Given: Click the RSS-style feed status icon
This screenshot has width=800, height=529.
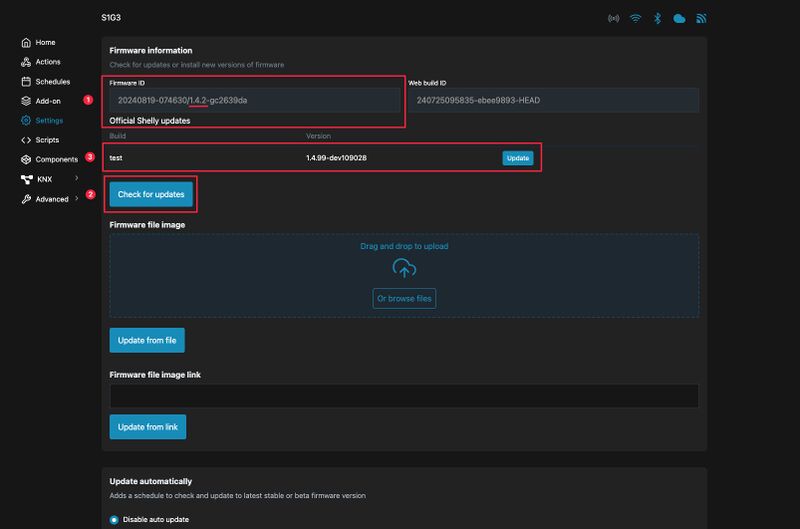Looking at the screenshot, I should [701, 19].
